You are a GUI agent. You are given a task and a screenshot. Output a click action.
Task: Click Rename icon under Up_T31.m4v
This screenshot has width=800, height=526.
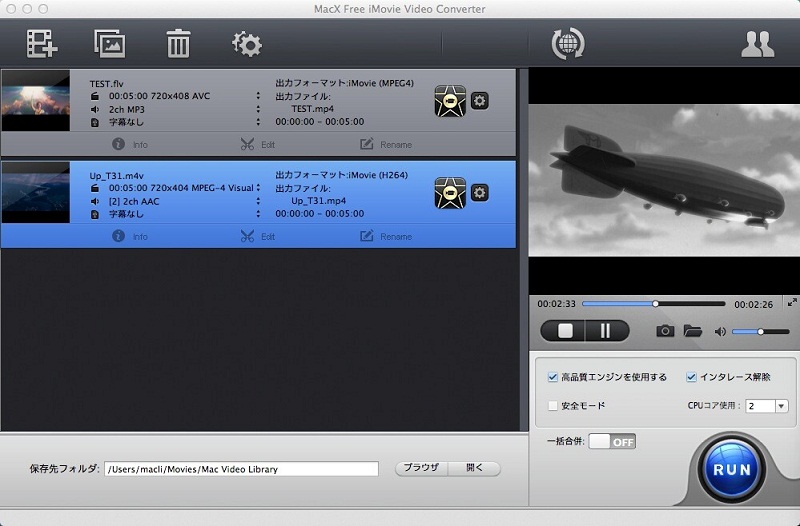[367, 236]
